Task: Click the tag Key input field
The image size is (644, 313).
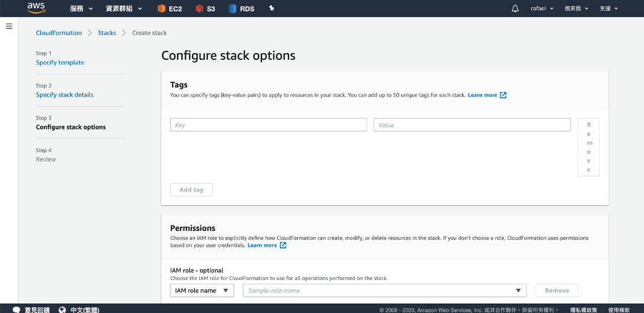Action: coord(268,125)
